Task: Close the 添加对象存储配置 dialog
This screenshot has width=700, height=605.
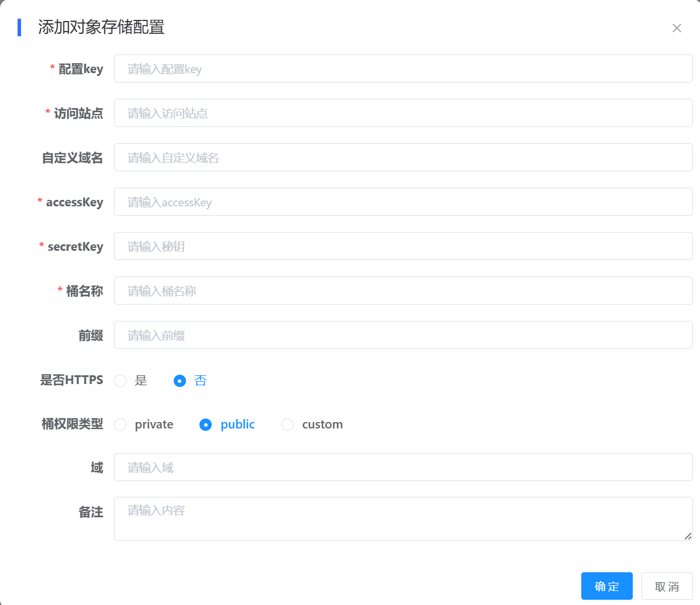Action: coord(677,28)
